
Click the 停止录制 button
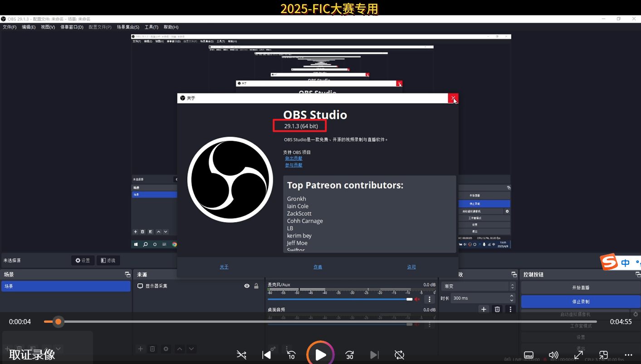(x=581, y=301)
